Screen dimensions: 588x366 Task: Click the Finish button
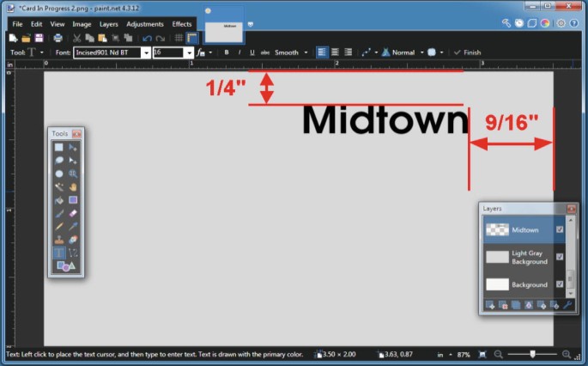point(467,52)
